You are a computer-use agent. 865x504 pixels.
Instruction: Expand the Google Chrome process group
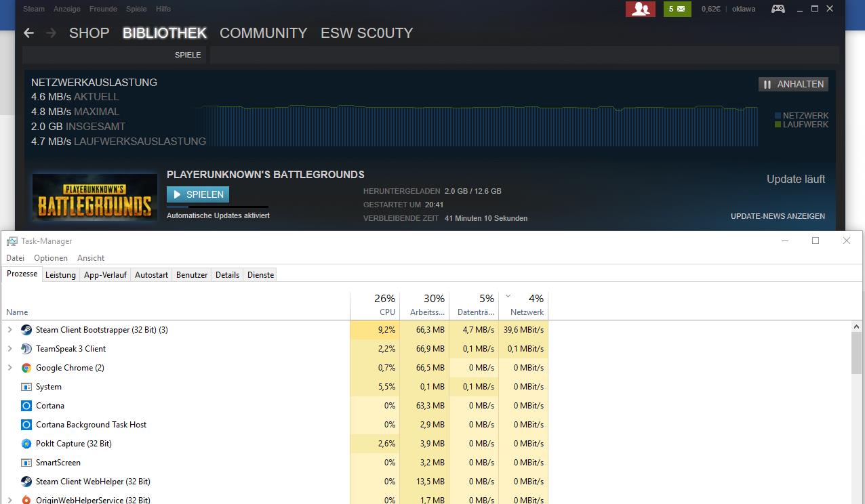9,368
